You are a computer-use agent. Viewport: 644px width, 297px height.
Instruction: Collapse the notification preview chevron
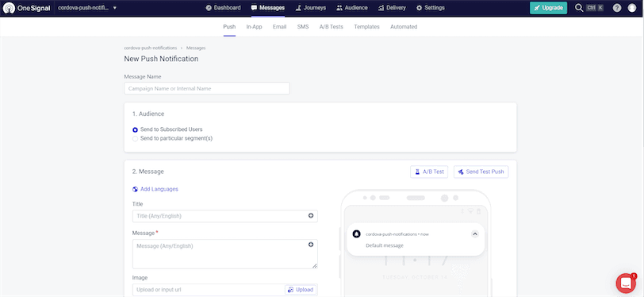click(475, 234)
